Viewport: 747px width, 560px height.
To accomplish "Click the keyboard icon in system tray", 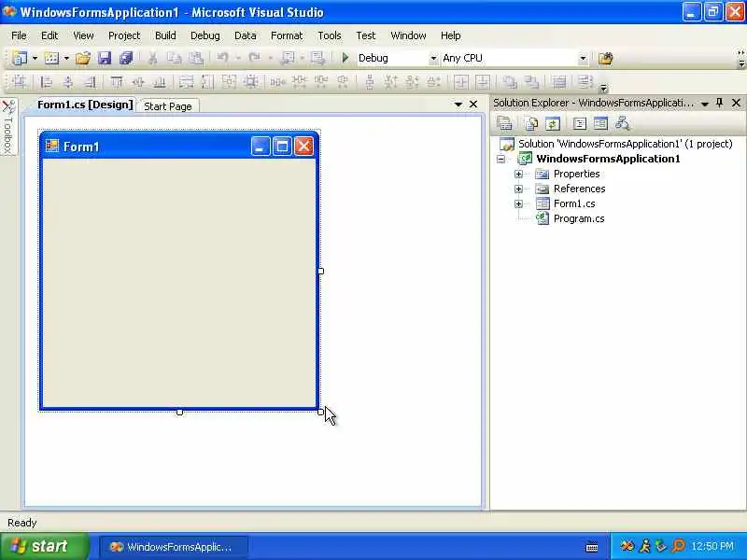I will (x=592, y=547).
